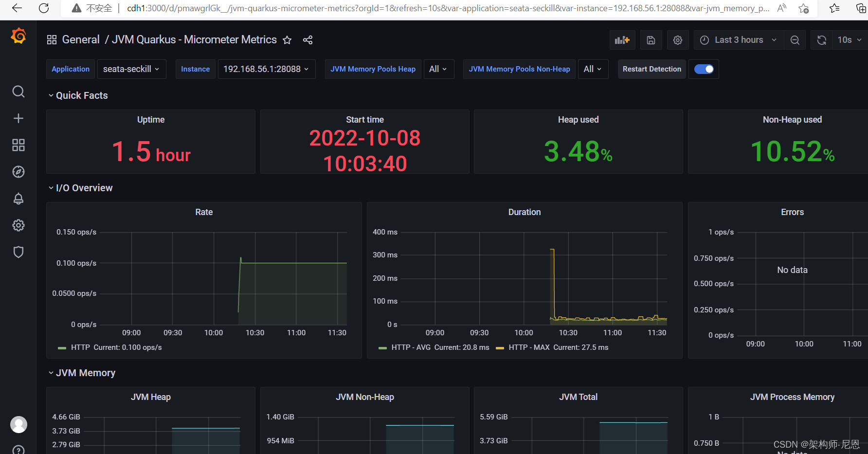Viewport: 868px width, 454px height.
Task: Open the Last 3 hours time picker
Action: 739,40
